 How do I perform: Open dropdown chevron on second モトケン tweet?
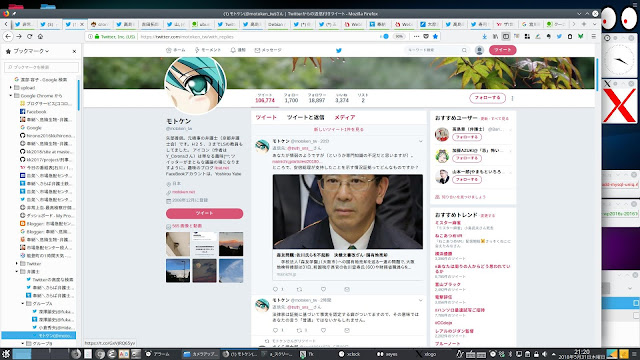pos(420,300)
